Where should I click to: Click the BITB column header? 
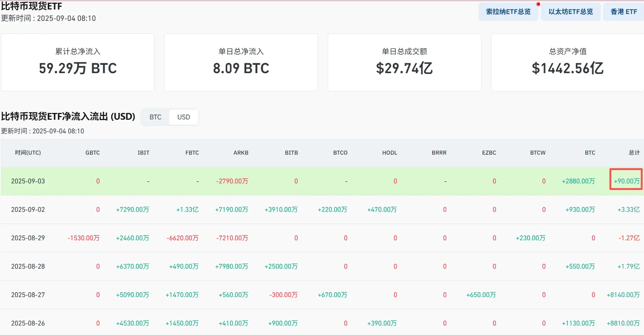click(x=291, y=153)
